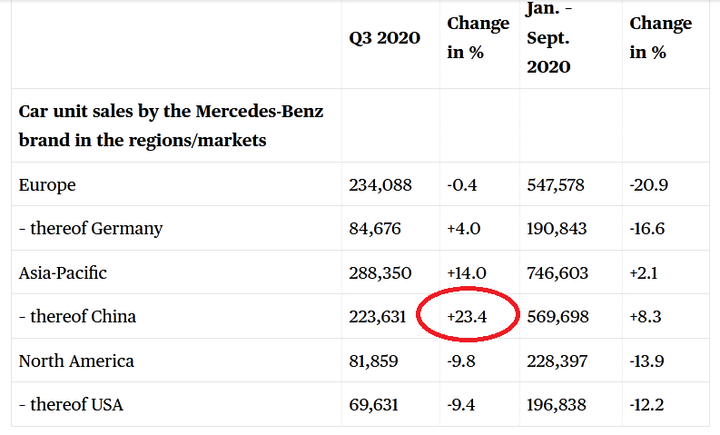Select Germany Jan-Sept value 190,843
Image resolution: width=720 pixels, height=435 pixels.
tap(557, 228)
